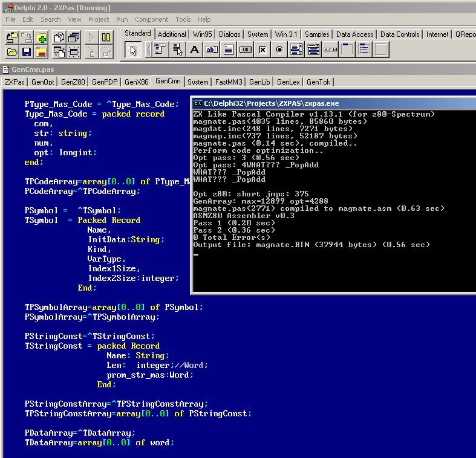This screenshot has height=458, width=476.
Task: Click the Step Over toolbar icon
Action: point(106,52)
